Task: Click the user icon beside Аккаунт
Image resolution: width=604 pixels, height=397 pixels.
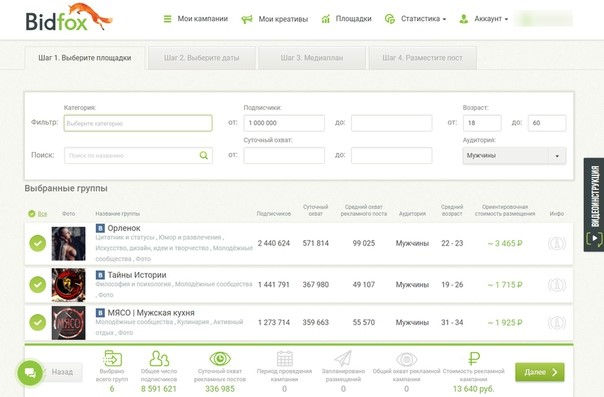Action: click(x=464, y=18)
